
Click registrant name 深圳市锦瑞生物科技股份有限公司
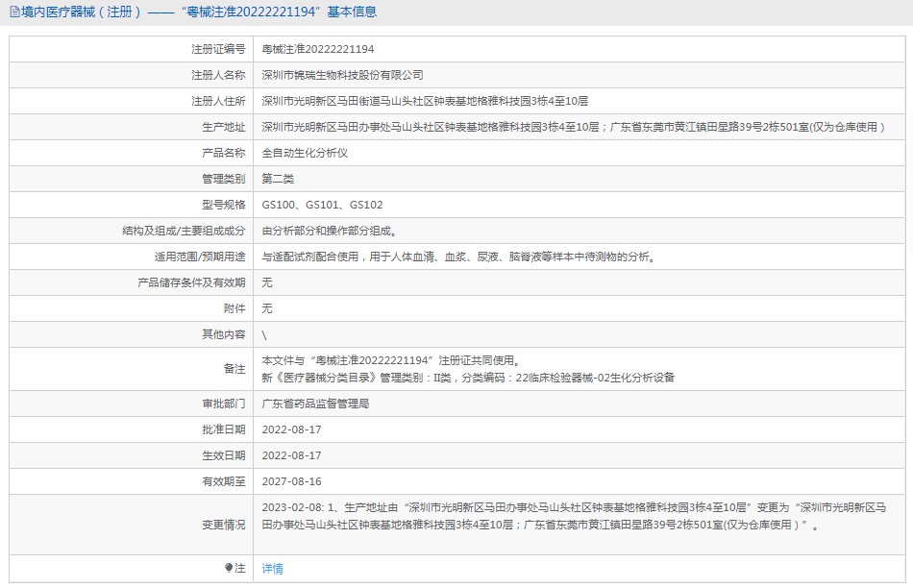tap(342, 75)
